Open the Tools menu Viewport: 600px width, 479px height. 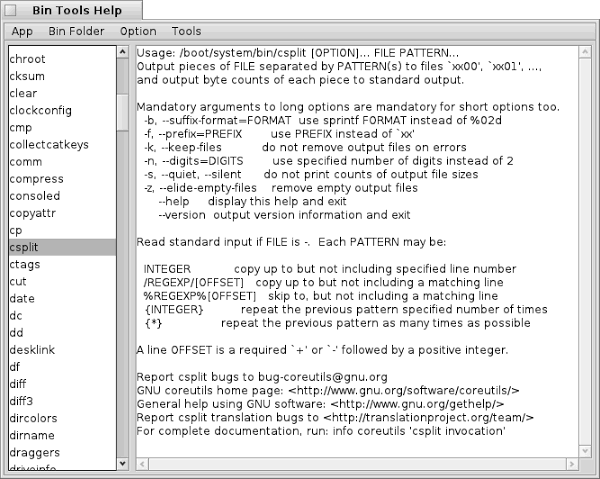(186, 31)
